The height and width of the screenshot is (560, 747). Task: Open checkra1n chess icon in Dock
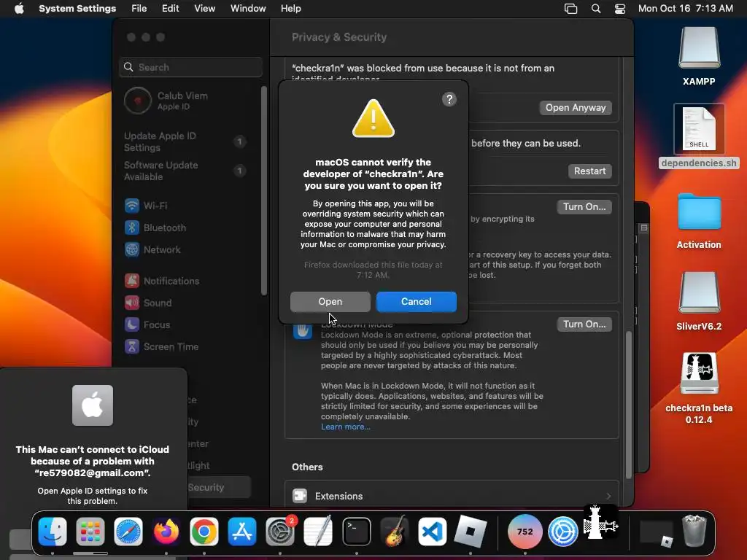(601, 523)
